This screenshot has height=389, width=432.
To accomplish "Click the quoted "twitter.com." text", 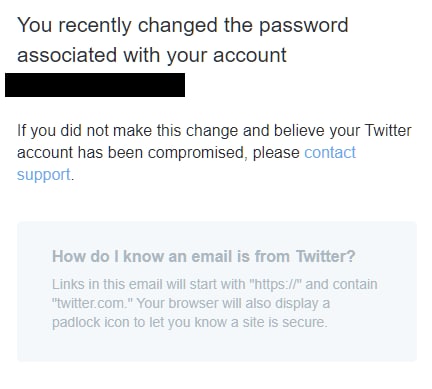I will 93,304.
